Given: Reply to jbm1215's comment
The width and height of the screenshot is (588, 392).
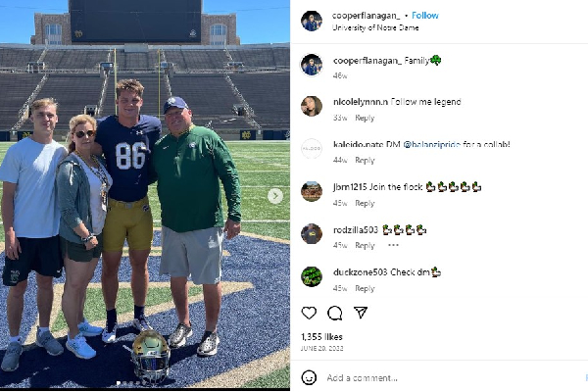Looking at the screenshot, I should (365, 203).
